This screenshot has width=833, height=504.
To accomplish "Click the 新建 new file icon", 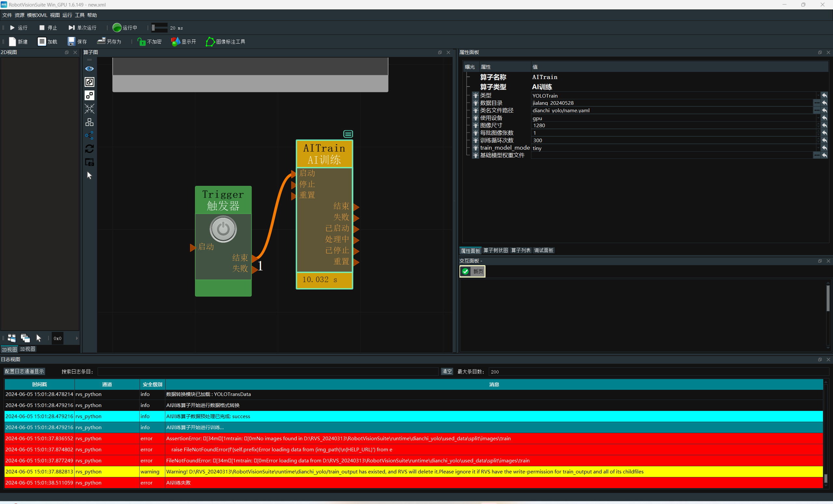I will pos(12,42).
